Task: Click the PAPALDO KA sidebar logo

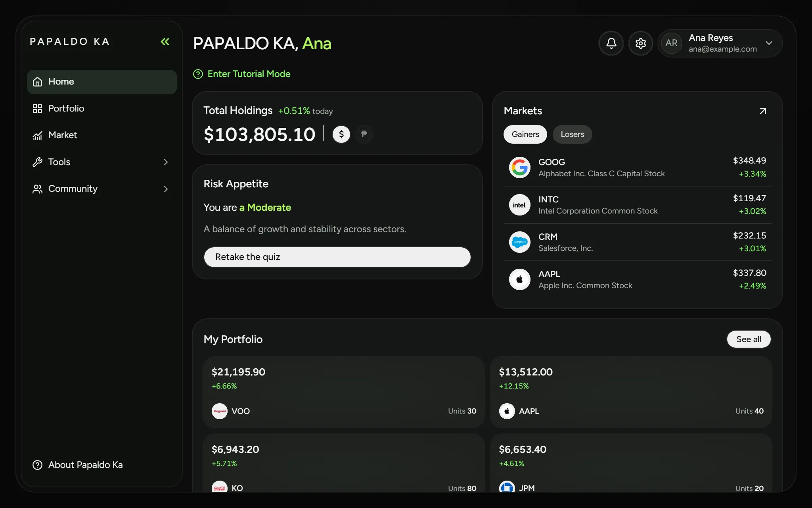Action: (x=70, y=42)
